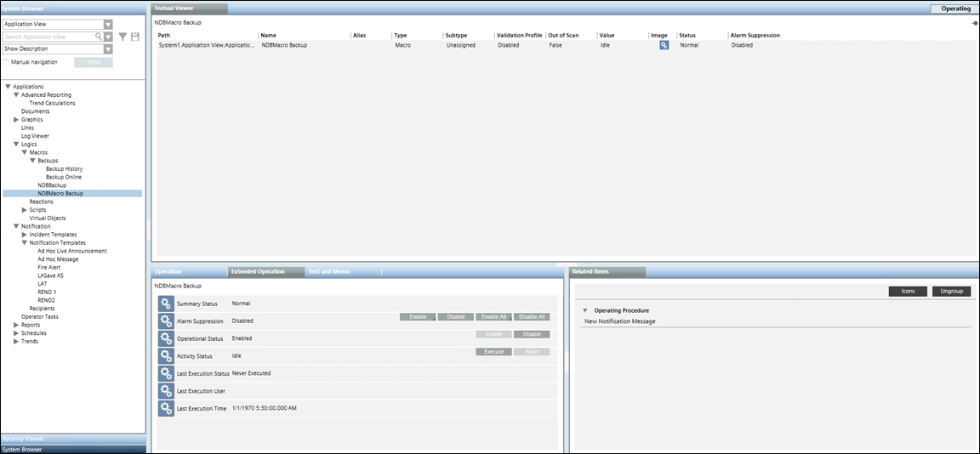Click the Last Execution Time gear icon

click(166, 408)
